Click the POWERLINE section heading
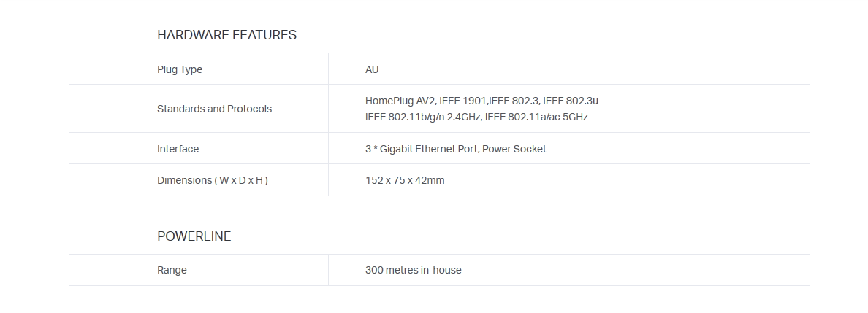The width and height of the screenshot is (868, 313). (194, 236)
